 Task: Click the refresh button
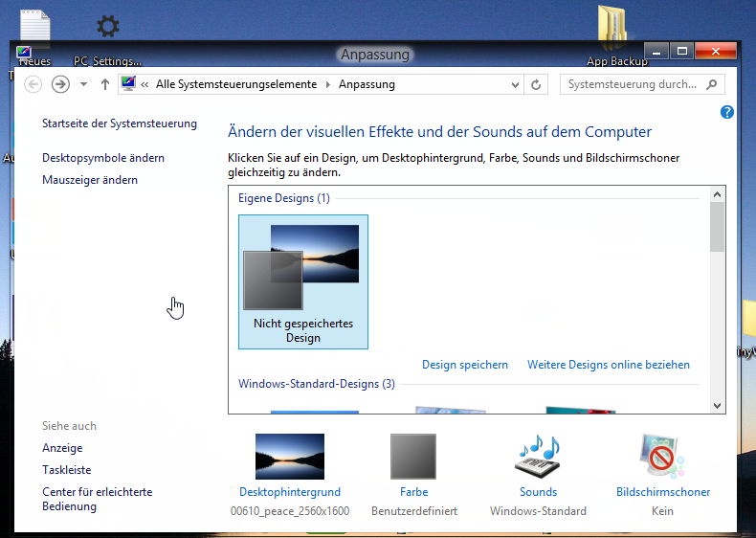click(536, 85)
